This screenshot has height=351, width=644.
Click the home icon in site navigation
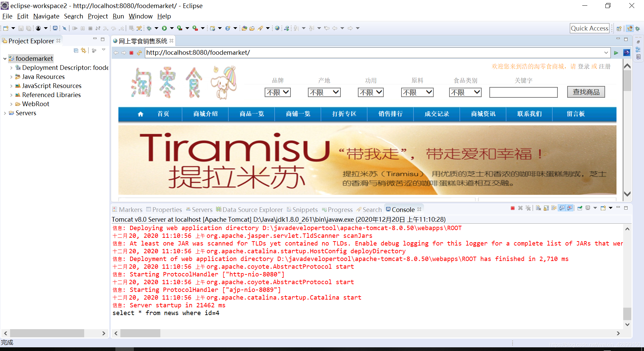141,114
